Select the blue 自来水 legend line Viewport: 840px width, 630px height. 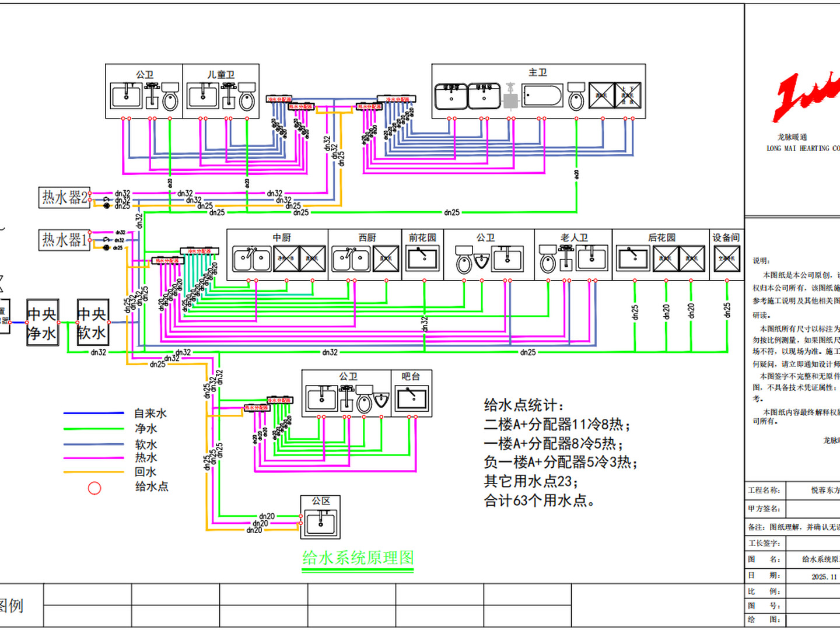tap(94, 413)
